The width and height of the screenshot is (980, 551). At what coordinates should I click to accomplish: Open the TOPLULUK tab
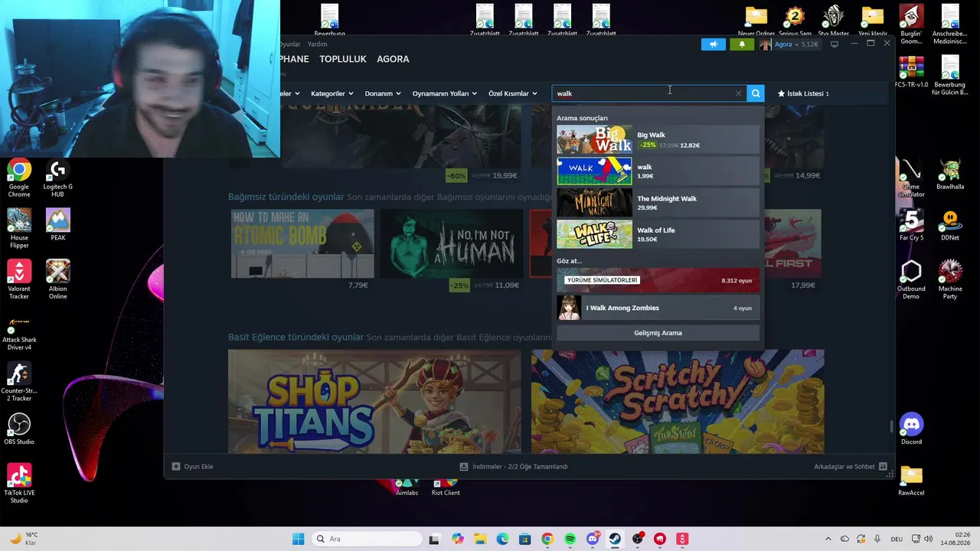coord(343,59)
